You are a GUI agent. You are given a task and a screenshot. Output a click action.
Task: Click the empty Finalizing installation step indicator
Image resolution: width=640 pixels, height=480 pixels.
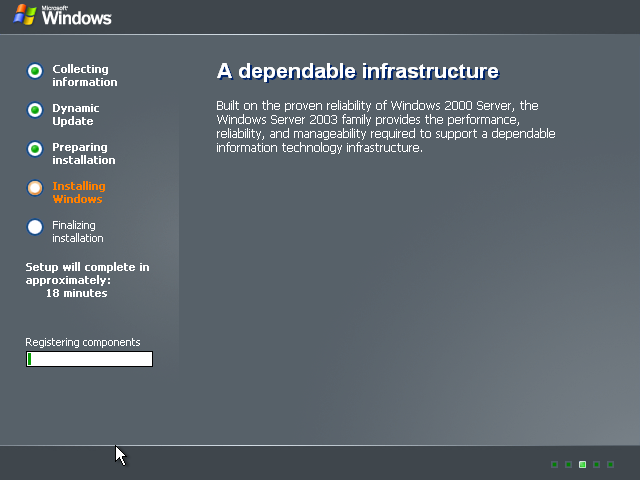[35, 227]
